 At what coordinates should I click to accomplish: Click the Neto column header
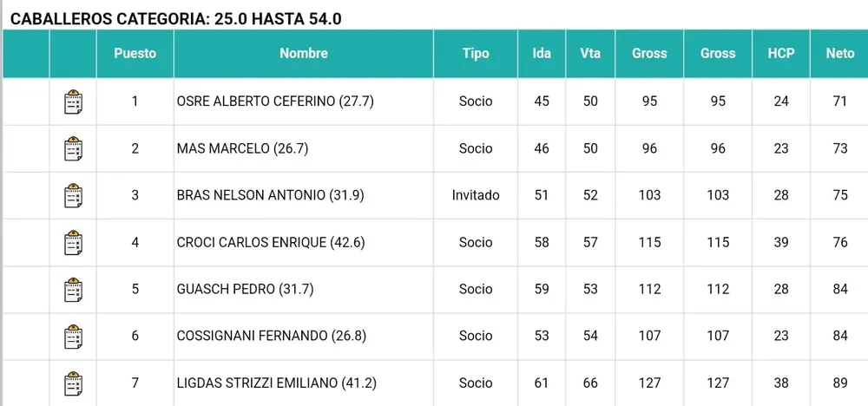pyautogui.click(x=839, y=54)
